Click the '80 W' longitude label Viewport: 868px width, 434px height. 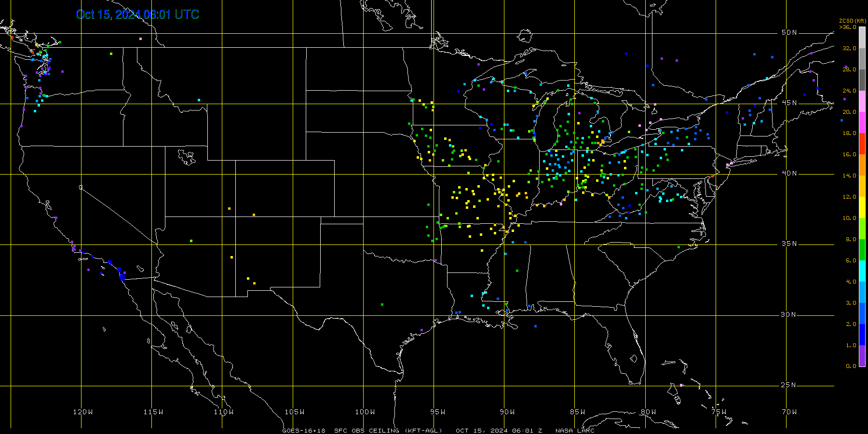pyautogui.click(x=648, y=412)
